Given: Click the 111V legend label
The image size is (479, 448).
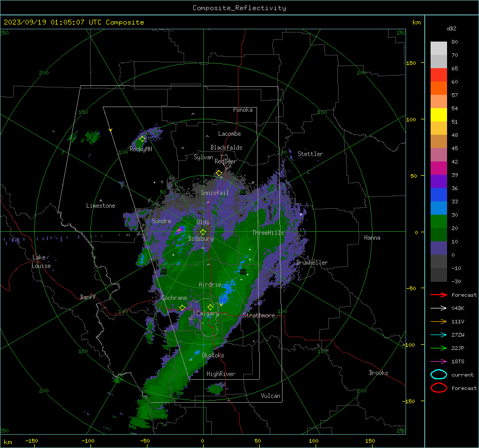Looking at the screenshot, I should coord(458,321).
